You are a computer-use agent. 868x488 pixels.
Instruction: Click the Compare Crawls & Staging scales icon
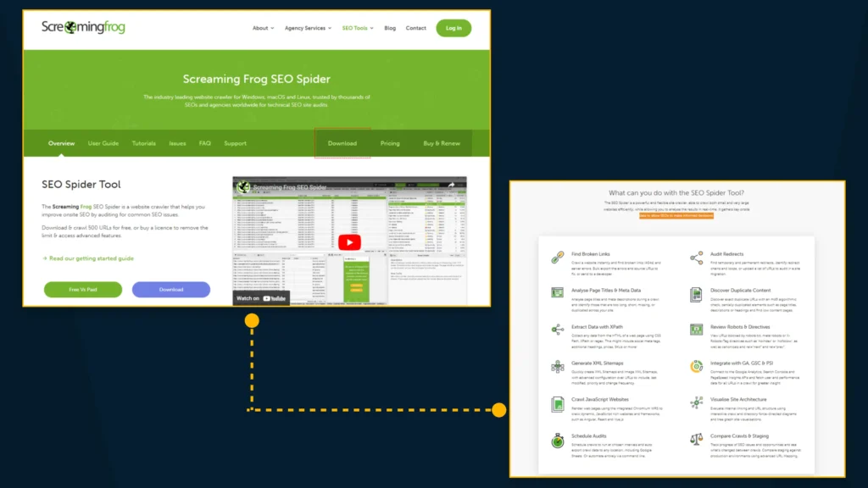[x=697, y=441]
